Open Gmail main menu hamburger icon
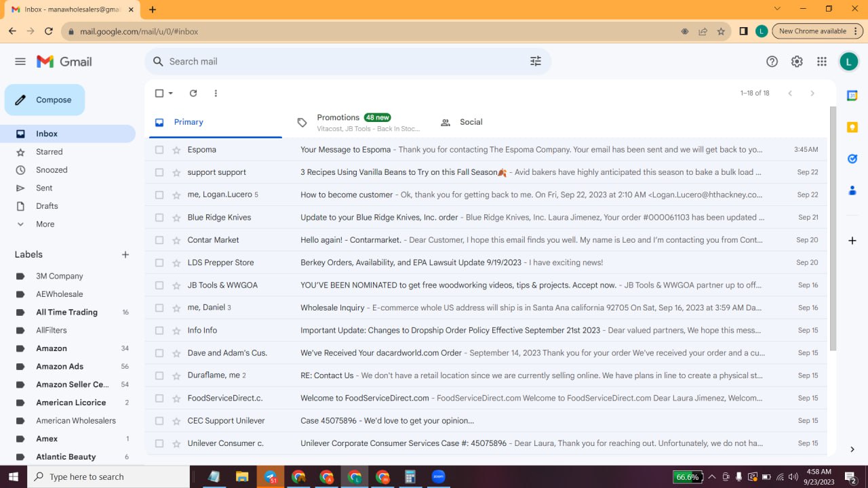The height and width of the screenshot is (488, 868). (20, 62)
